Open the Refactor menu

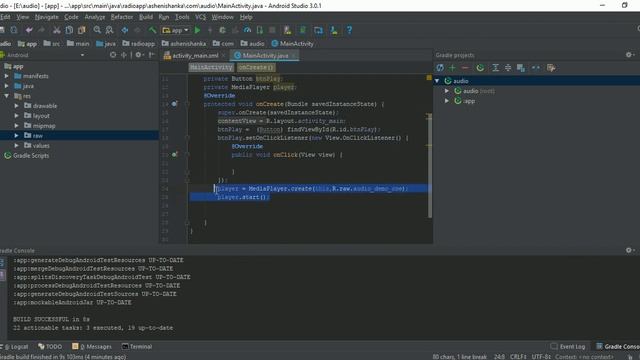122,17
